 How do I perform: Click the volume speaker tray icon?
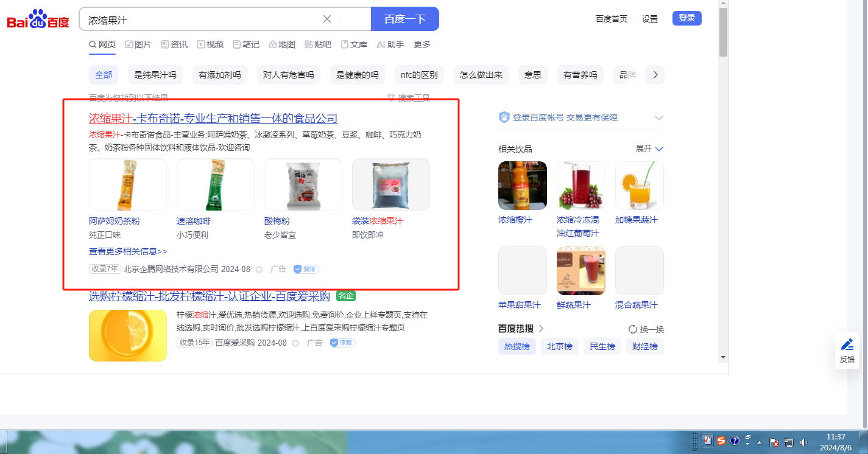804,442
